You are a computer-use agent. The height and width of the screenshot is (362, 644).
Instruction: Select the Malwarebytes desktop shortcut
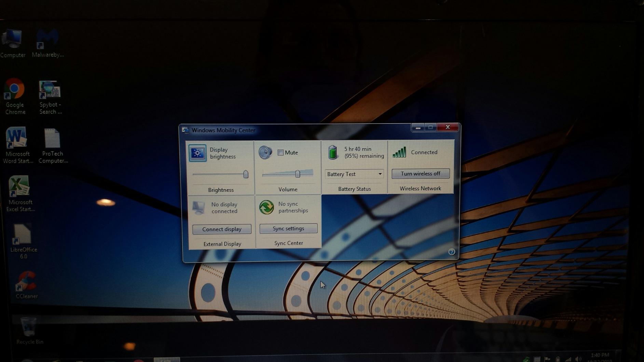(x=48, y=43)
